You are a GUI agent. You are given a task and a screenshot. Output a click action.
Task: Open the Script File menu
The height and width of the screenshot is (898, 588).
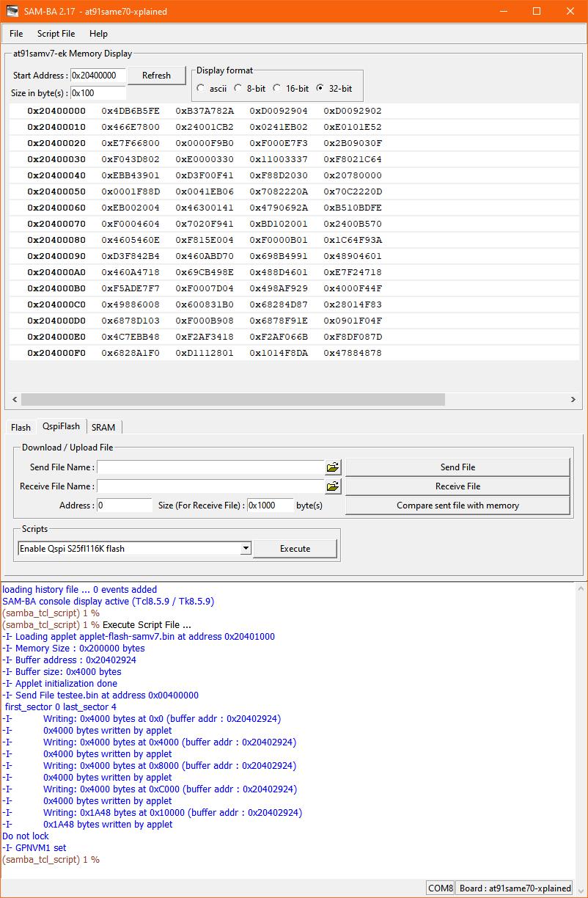tap(56, 33)
